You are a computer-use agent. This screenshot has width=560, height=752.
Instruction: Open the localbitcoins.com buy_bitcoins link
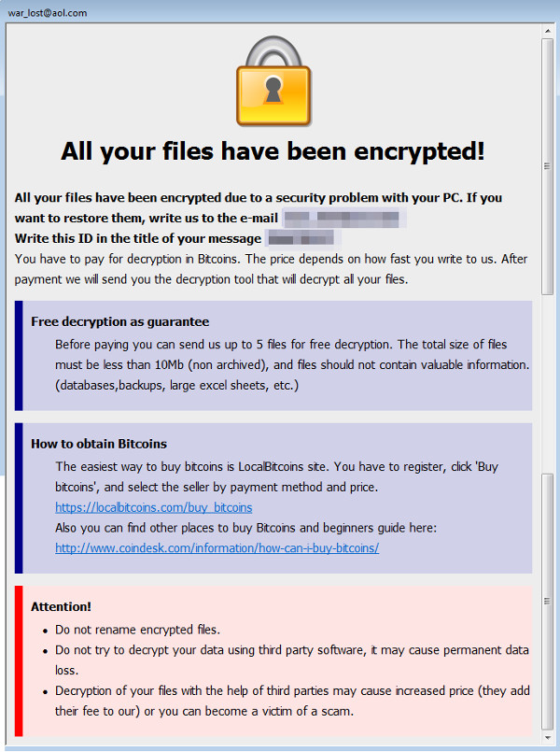coord(153,507)
